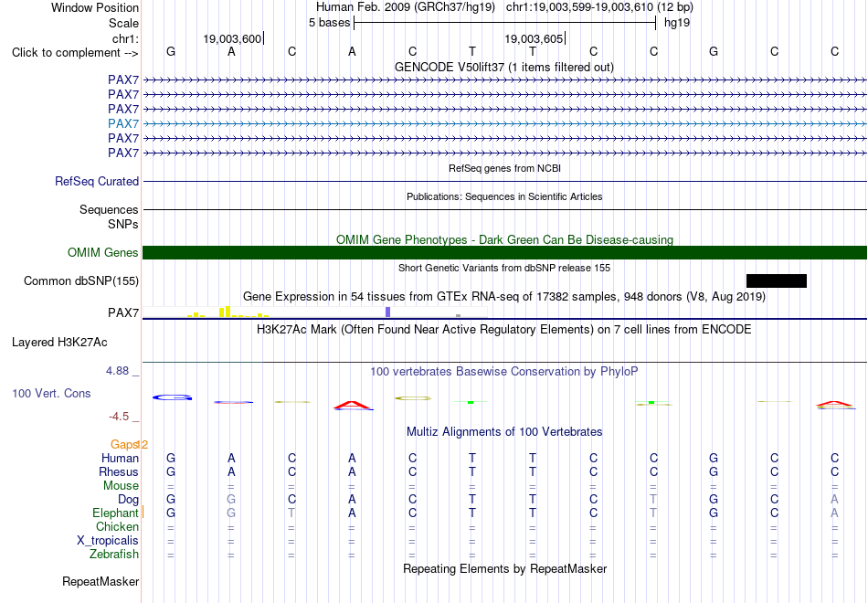Click 'Short Genetic Variants from dbSNP release 155'
The height and width of the screenshot is (603, 868).
pos(504,268)
